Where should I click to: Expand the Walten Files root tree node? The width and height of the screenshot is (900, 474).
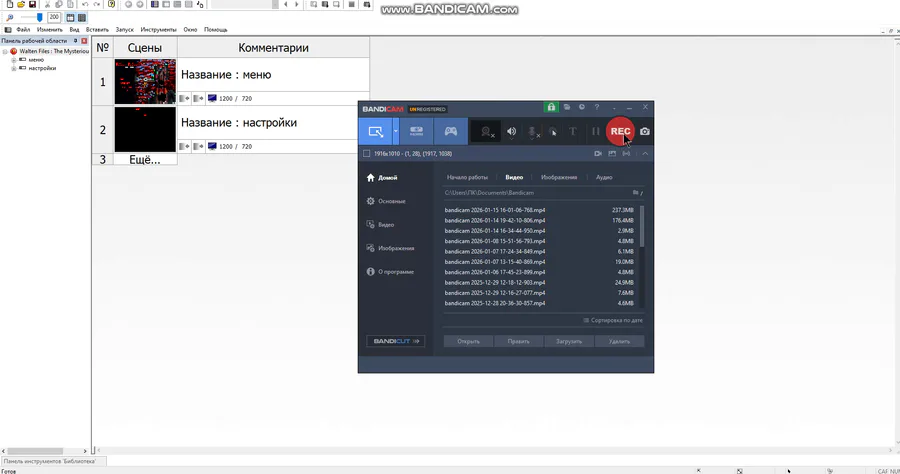5,52
